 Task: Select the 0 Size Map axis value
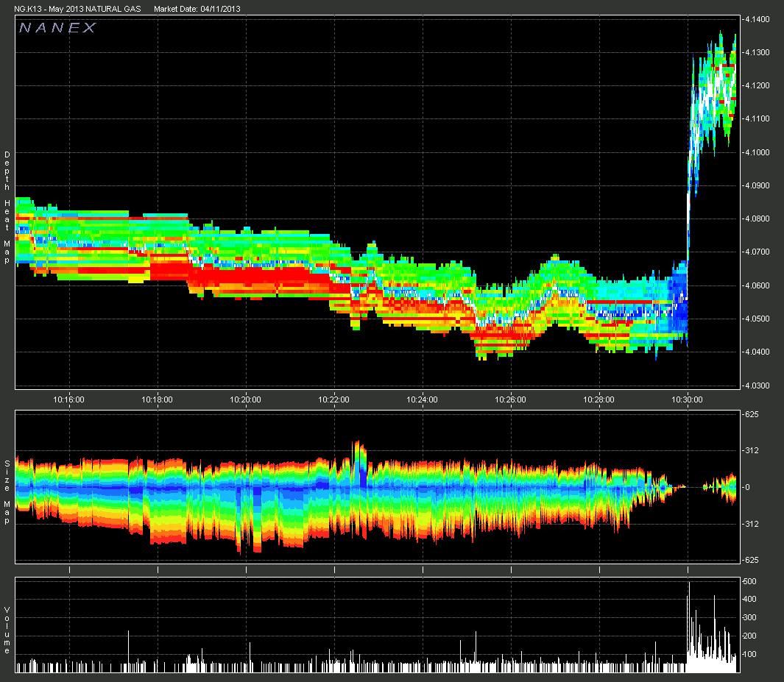pyautogui.click(x=747, y=487)
